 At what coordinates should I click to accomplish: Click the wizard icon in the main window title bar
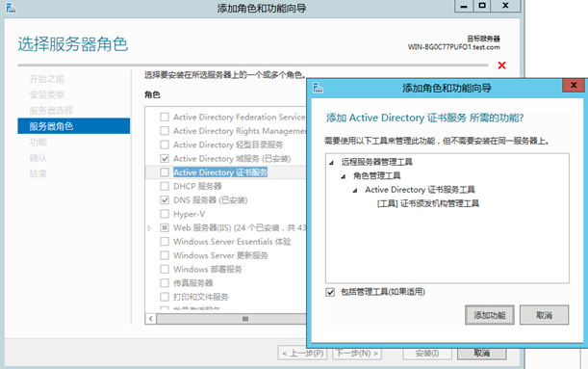(x=11, y=8)
